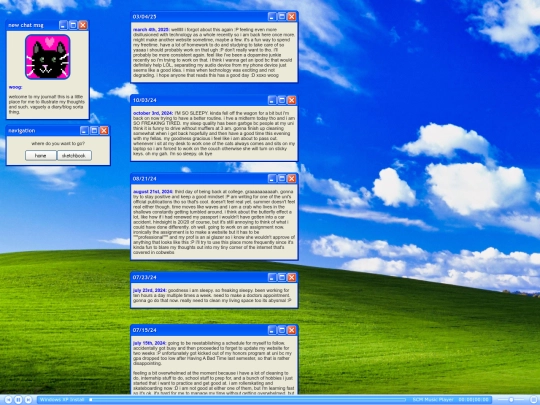Minimize the 07/23/24 journal window
This screenshot has height=405, width=540.
(272, 277)
